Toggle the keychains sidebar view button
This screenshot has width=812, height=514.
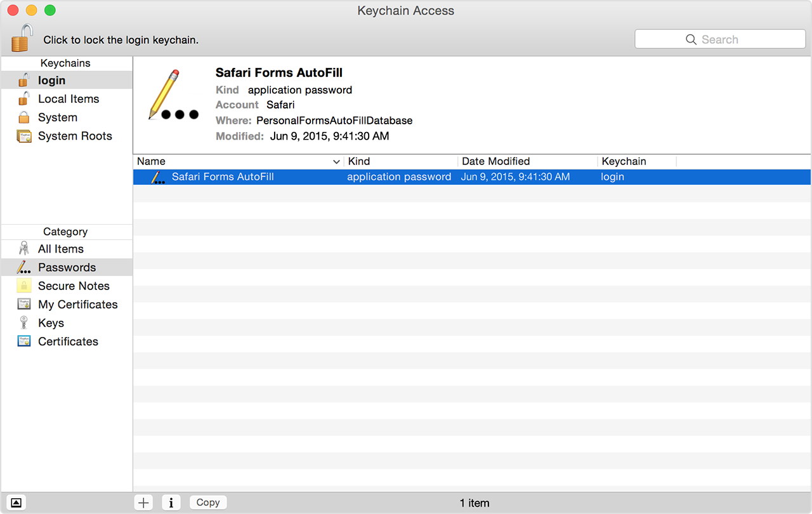tap(16, 503)
